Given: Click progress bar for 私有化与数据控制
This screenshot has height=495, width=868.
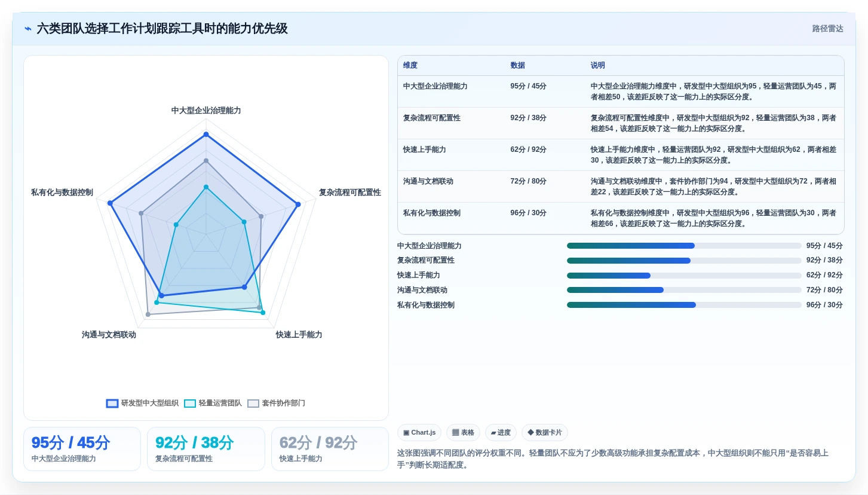Looking at the screenshot, I should pyautogui.click(x=684, y=305).
